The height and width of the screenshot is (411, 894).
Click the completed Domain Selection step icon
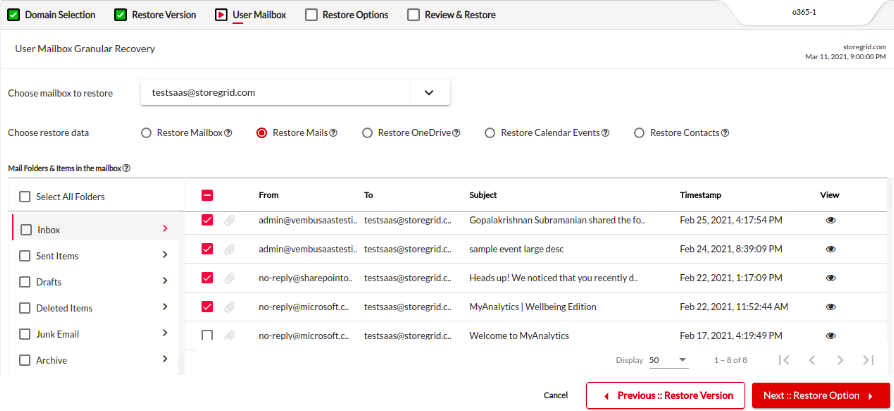tap(14, 15)
